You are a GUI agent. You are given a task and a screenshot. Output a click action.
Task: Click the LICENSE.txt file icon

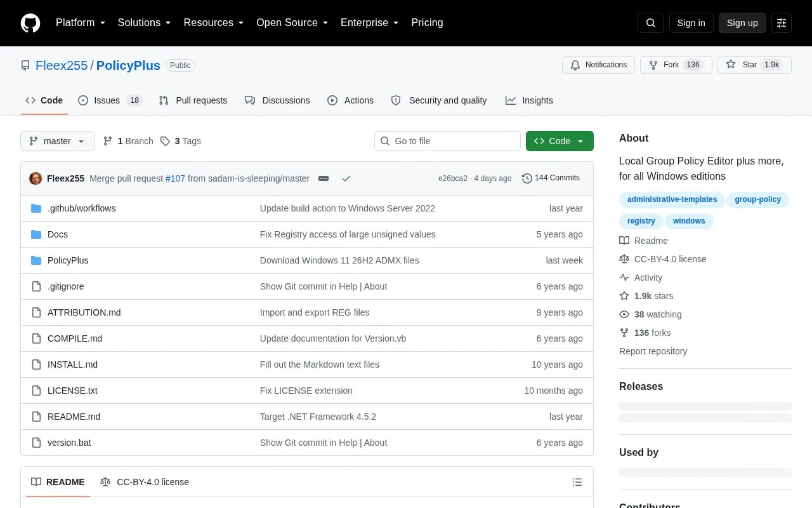(36, 391)
